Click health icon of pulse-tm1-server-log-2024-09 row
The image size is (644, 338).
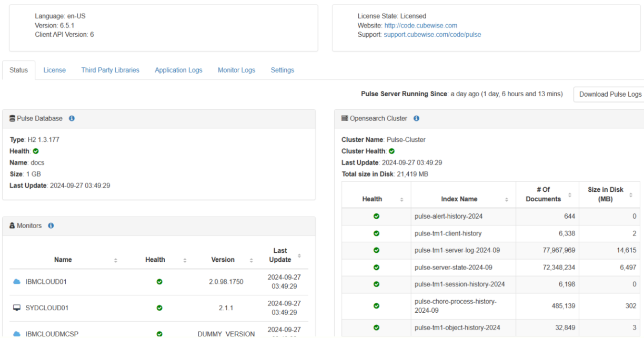point(376,250)
